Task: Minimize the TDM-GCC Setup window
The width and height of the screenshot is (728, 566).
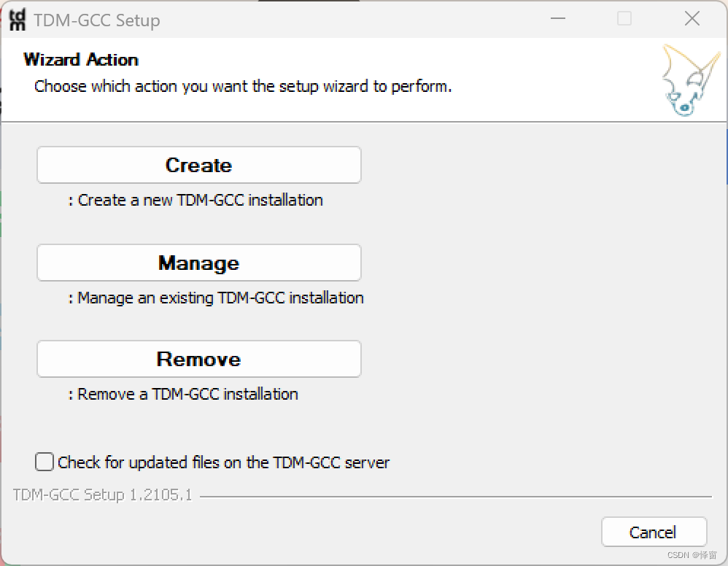Action: [557, 19]
